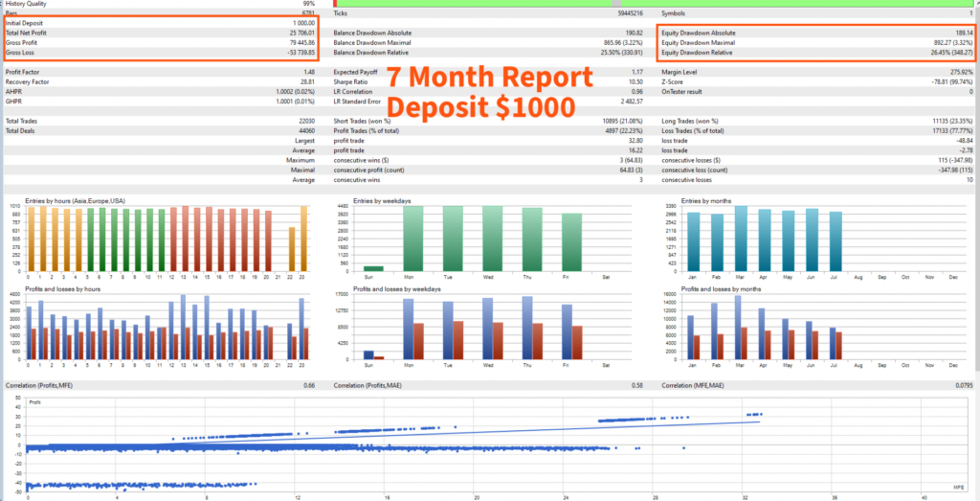
Task: Click maximal consecutive profit value '64.83 (3)'
Action: click(x=632, y=171)
